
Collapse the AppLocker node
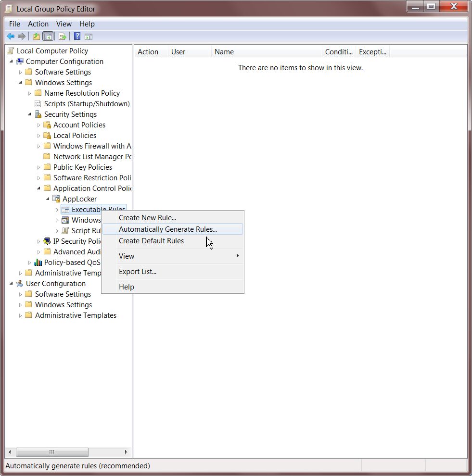click(48, 199)
